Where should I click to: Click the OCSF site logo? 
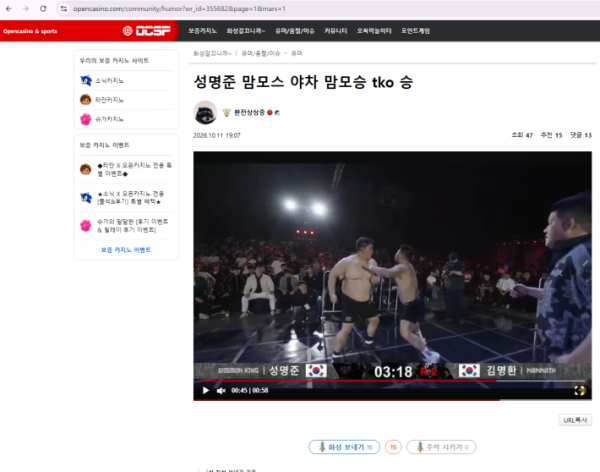pyautogui.click(x=147, y=31)
